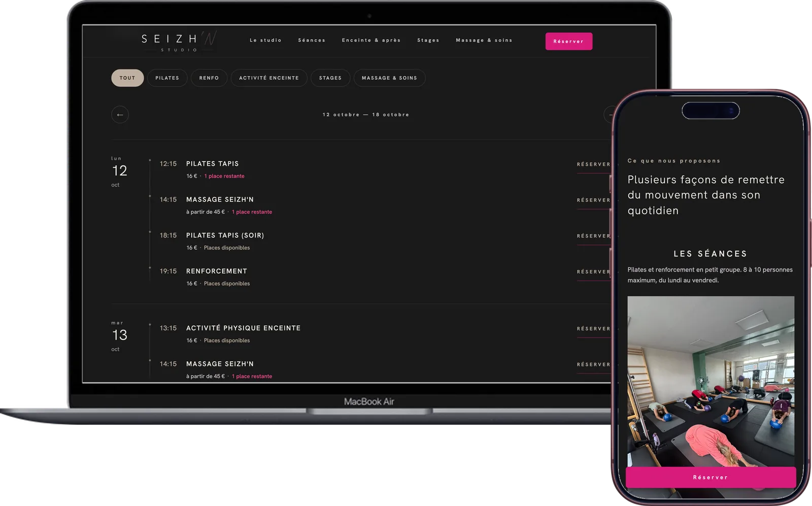Viewport: 812px width, 506px height.
Task: Open Stages menu item
Action: (x=428, y=40)
